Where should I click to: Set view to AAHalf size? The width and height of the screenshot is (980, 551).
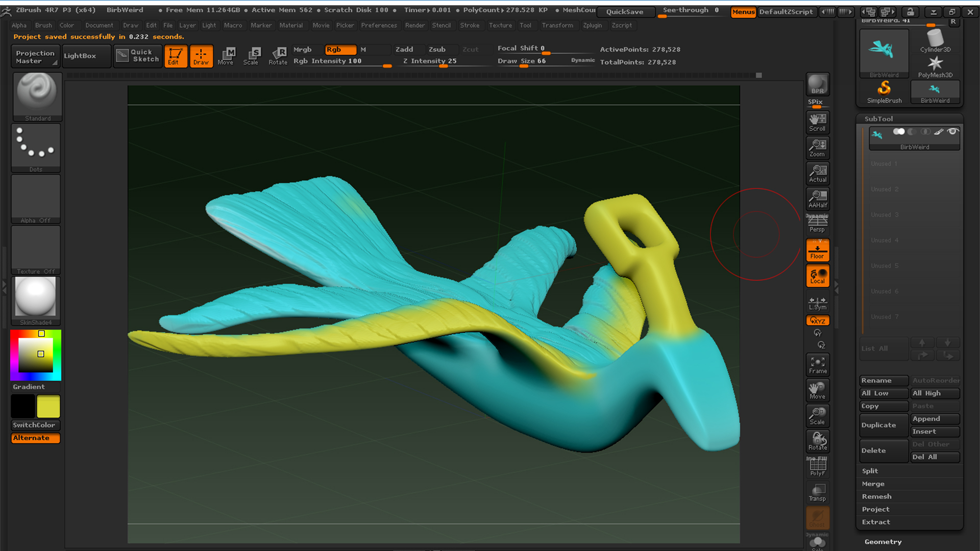click(818, 199)
